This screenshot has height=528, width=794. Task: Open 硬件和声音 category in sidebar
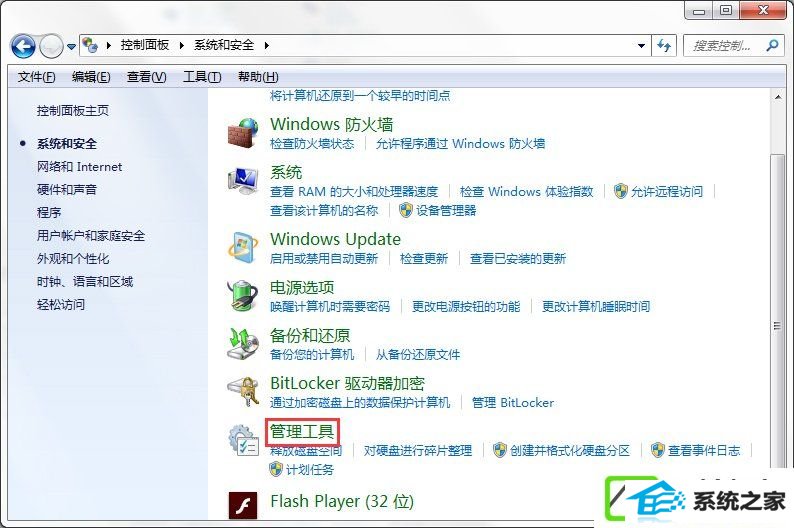pyautogui.click(x=67, y=190)
